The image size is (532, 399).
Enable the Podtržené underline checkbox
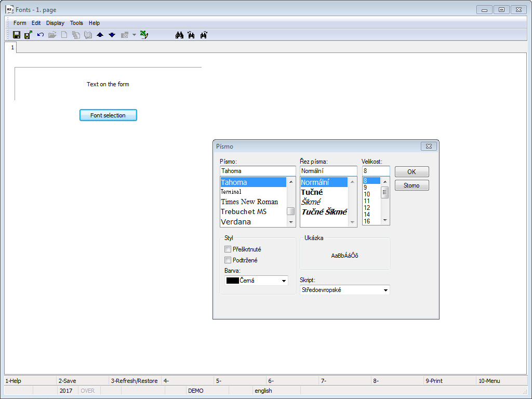[228, 260]
